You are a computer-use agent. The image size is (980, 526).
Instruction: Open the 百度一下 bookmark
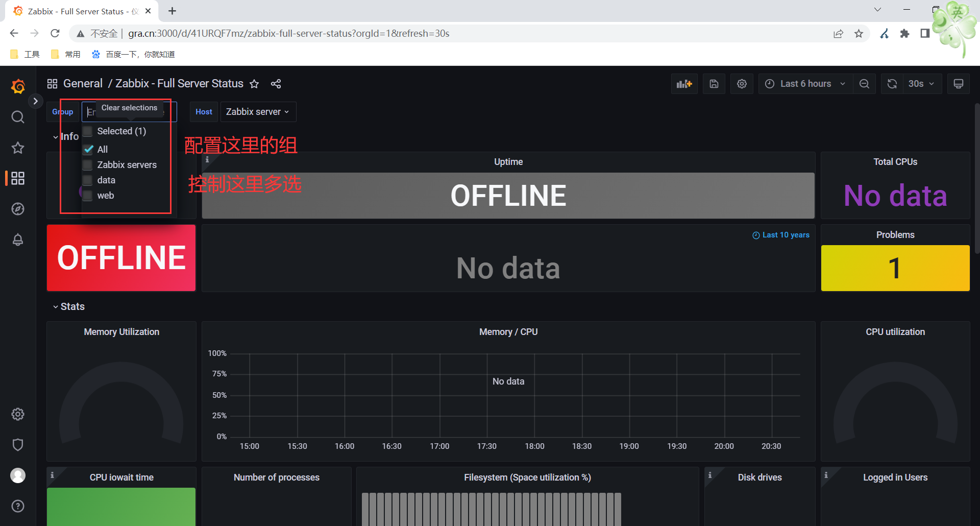pos(133,54)
